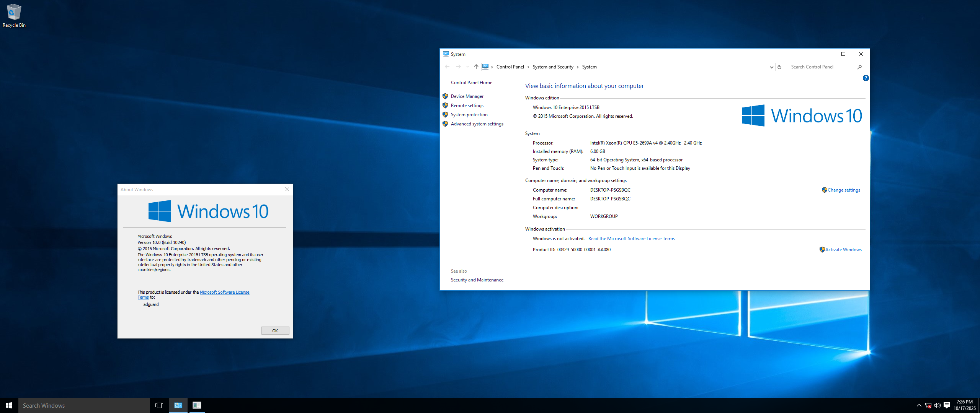The height and width of the screenshot is (413, 980).
Task: Open Task View on the taskbar
Action: pos(159,405)
